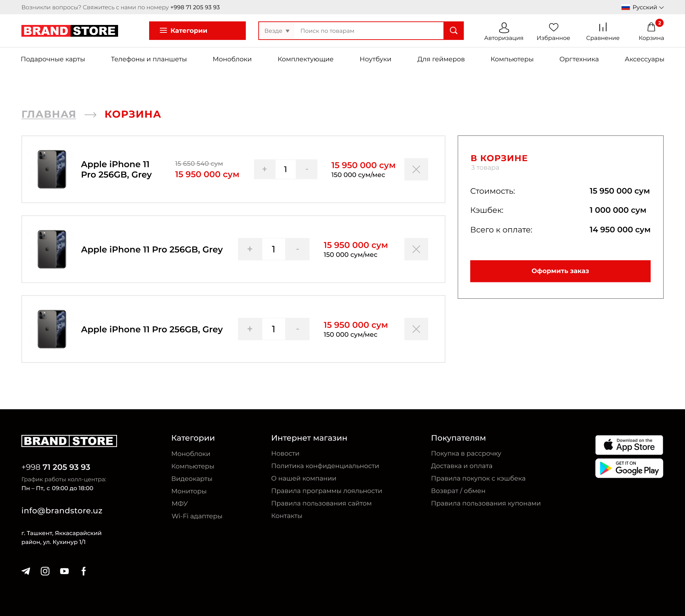Click the Brand Store footer logo
Image resolution: width=685 pixels, height=616 pixels.
[69, 441]
